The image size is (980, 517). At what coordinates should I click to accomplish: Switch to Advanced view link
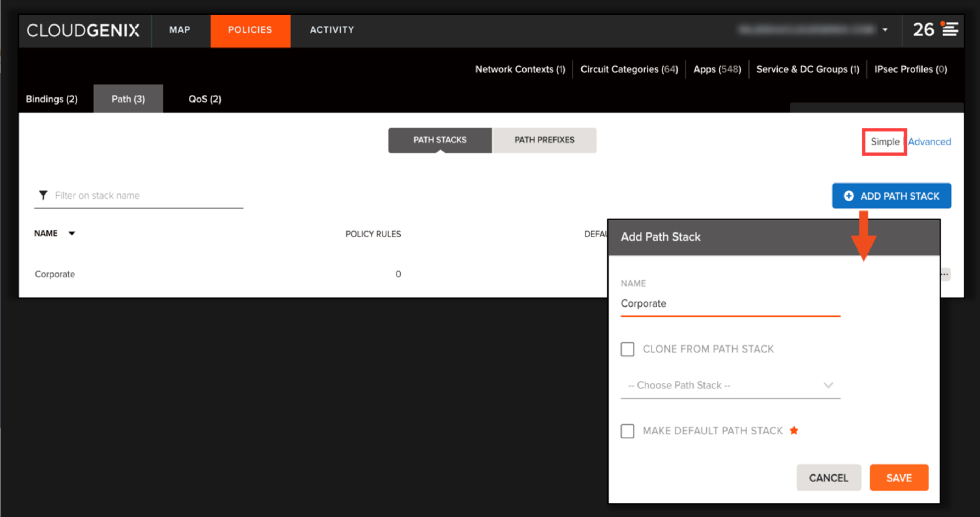tap(929, 142)
